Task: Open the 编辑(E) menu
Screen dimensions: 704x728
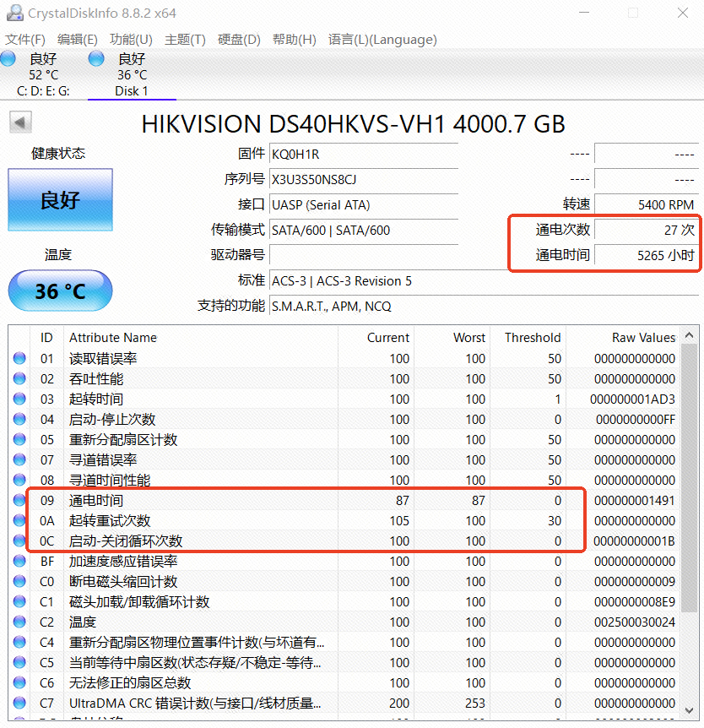Action: point(77,40)
